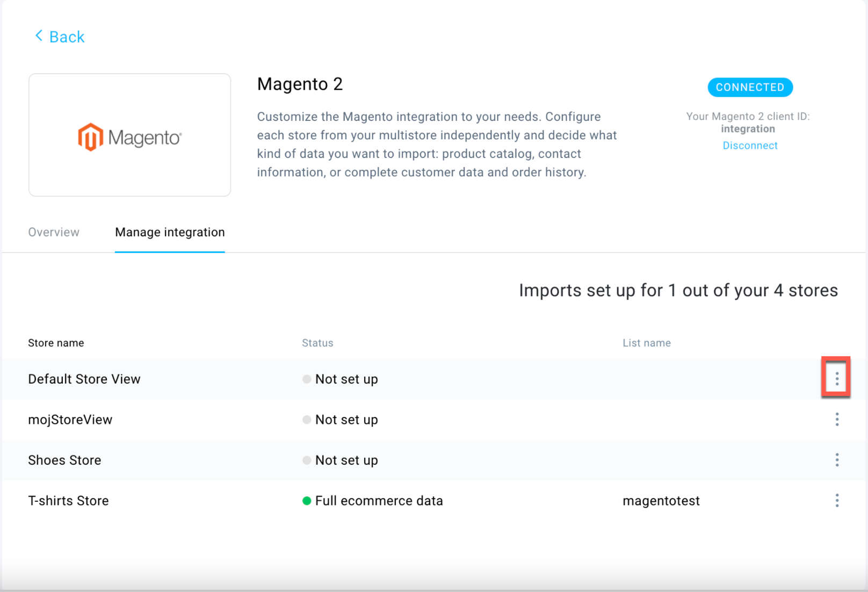This screenshot has height=592, width=868.
Task: Click the Magento 2 heading
Action: (x=300, y=84)
